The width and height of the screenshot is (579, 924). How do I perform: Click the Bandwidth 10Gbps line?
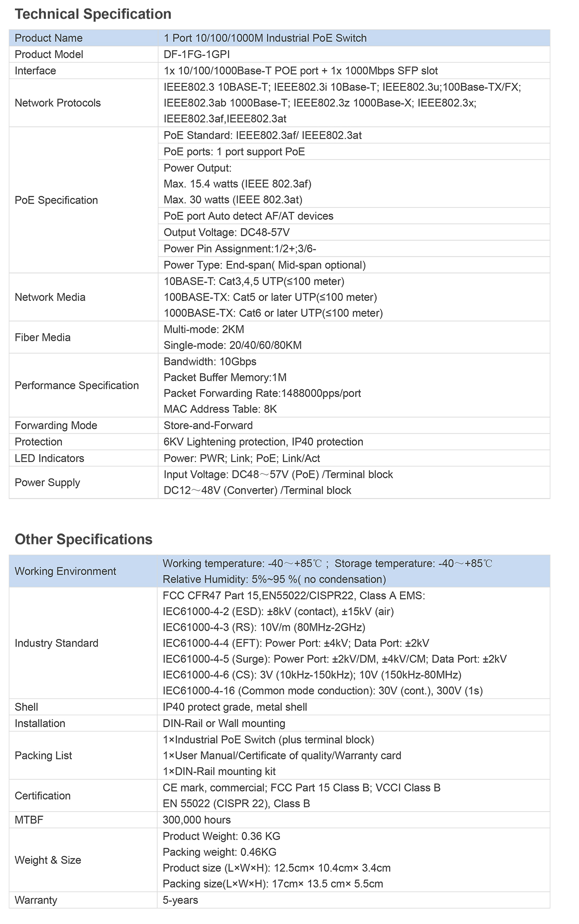pyautogui.click(x=210, y=362)
